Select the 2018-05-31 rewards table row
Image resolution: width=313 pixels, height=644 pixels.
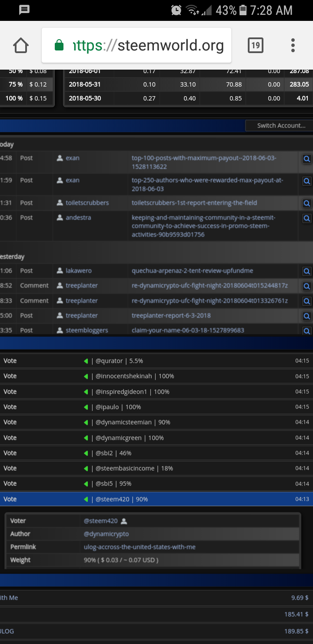188,84
